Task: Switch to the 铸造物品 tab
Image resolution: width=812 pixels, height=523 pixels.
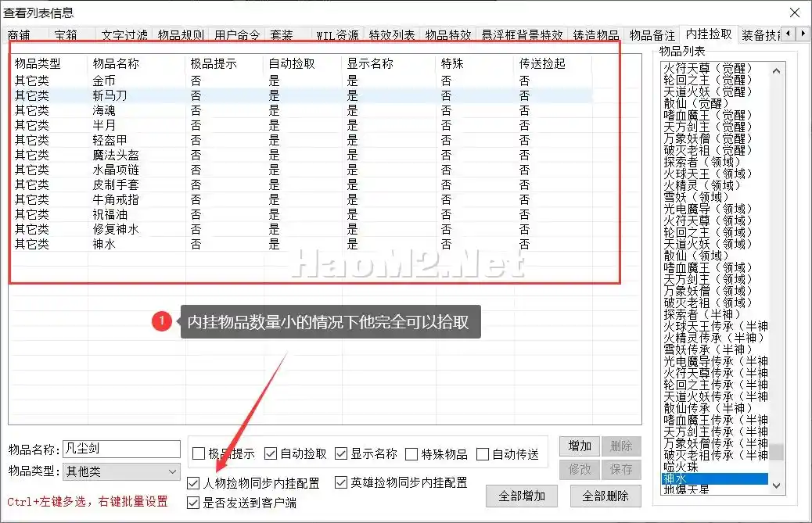Action: (x=596, y=34)
